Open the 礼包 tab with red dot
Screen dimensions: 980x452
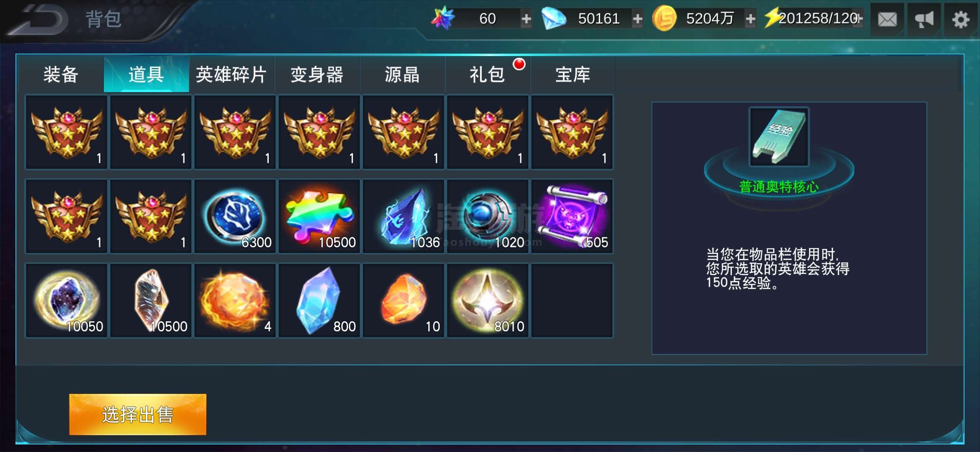pos(487,74)
